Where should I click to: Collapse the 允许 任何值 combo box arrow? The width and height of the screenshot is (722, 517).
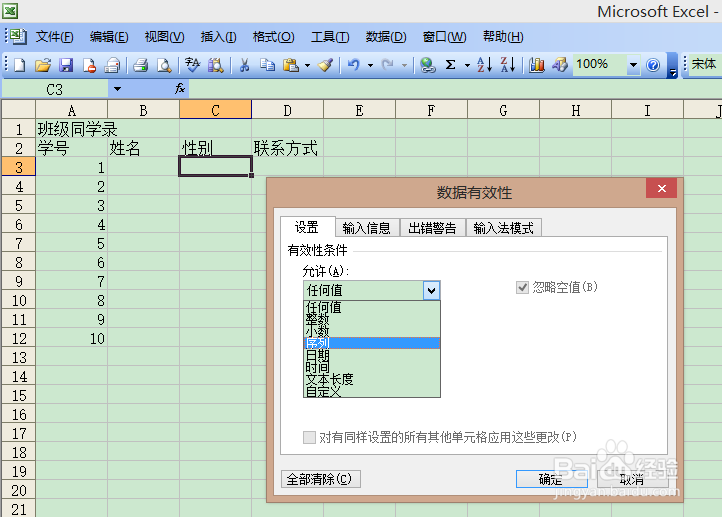(431, 290)
